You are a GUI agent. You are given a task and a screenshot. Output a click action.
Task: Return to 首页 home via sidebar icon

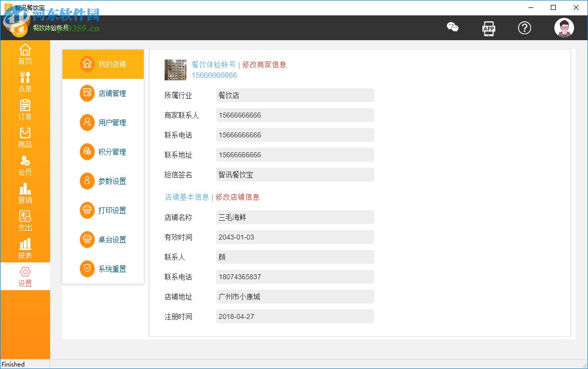(x=25, y=55)
